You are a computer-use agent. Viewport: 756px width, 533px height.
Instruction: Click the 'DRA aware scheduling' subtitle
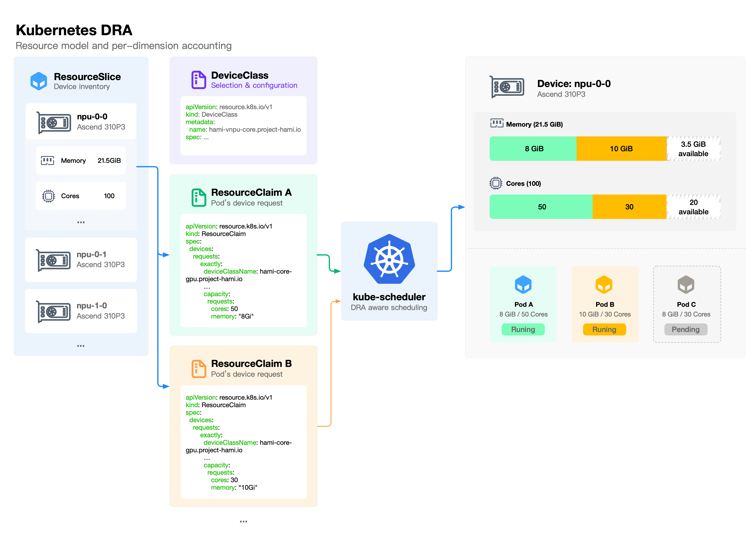[389, 308]
